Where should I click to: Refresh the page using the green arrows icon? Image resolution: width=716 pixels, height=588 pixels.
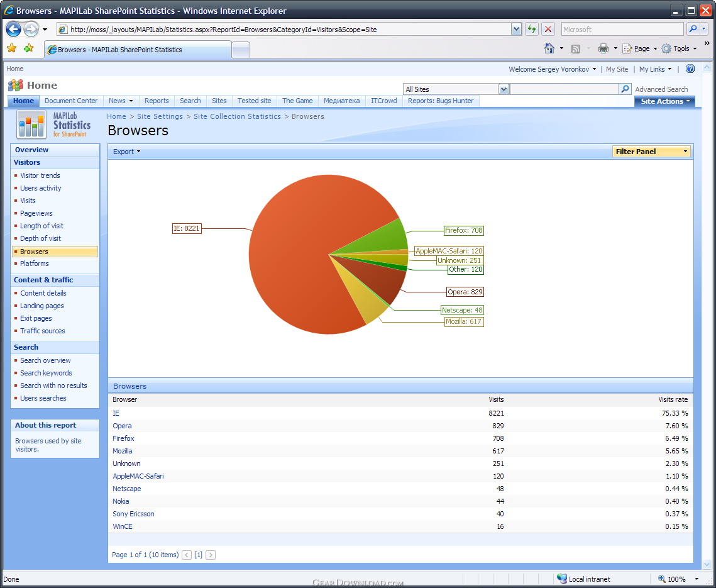coord(532,29)
